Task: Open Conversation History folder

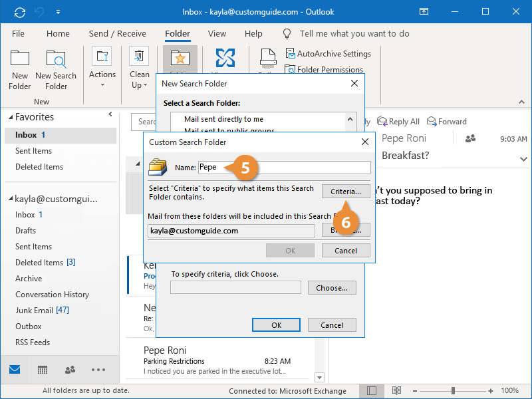Action: click(x=52, y=295)
